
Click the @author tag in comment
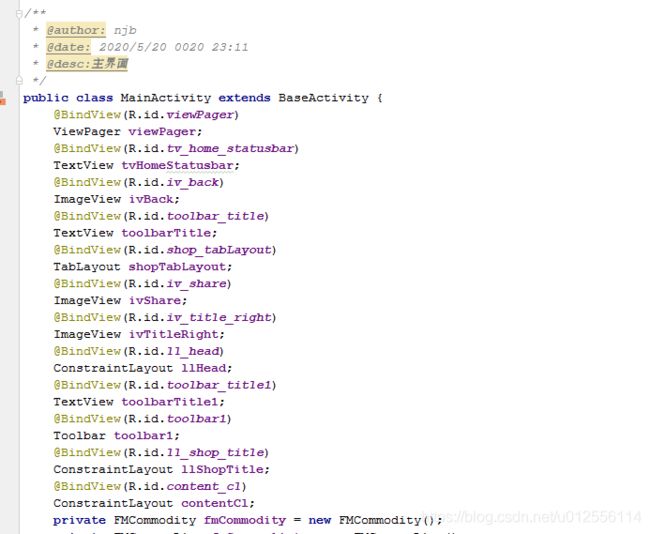pos(76,30)
